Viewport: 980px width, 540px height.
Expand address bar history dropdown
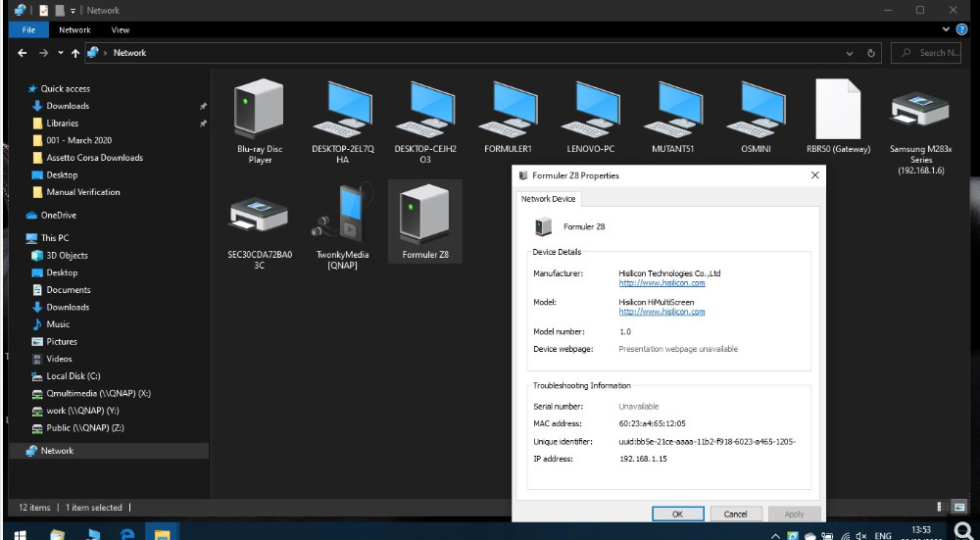coord(850,53)
